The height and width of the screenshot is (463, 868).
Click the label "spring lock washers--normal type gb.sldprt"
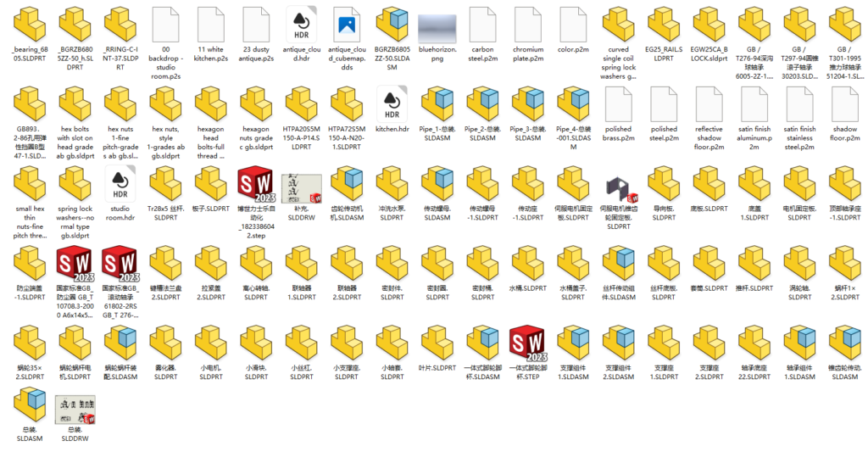pyautogui.click(x=75, y=222)
